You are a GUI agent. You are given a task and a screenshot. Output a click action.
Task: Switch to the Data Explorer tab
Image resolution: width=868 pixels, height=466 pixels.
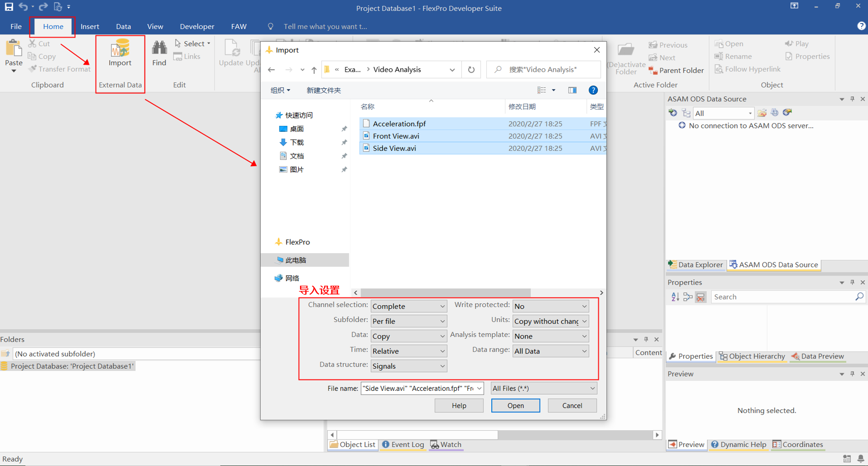(695, 265)
